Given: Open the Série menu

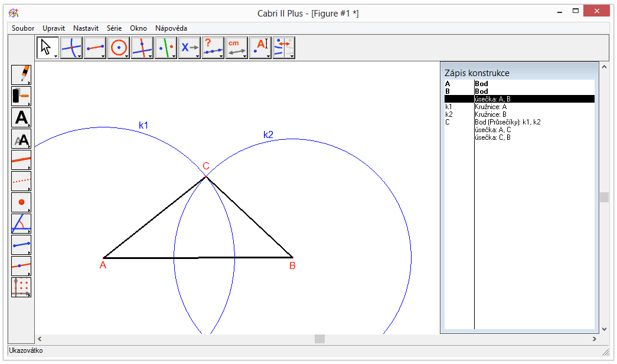Looking at the screenshot, I should (x=114, y=28).
